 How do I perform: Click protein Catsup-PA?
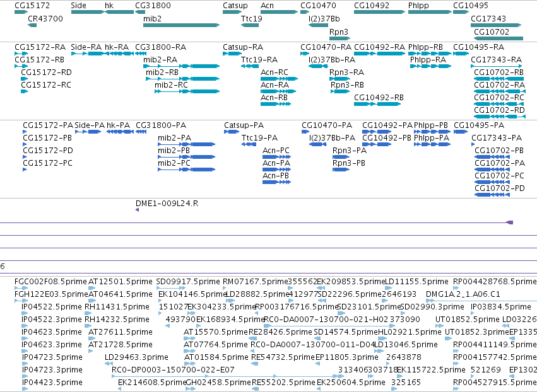244,125
